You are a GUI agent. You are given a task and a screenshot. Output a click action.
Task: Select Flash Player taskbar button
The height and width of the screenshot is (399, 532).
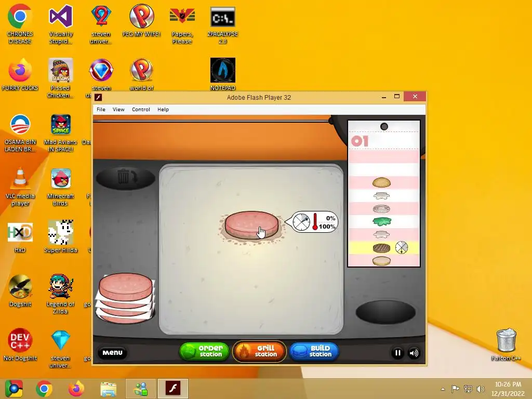(173, 388)
